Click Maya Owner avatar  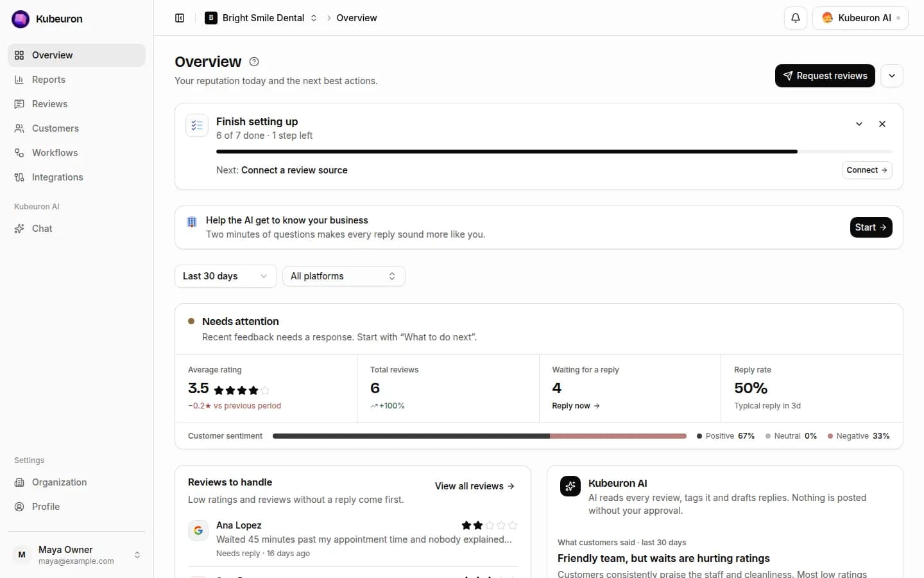[22, 555]
